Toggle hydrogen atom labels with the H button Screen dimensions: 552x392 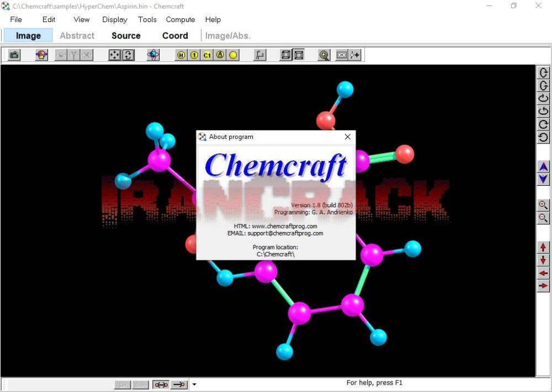coord(181,55)
